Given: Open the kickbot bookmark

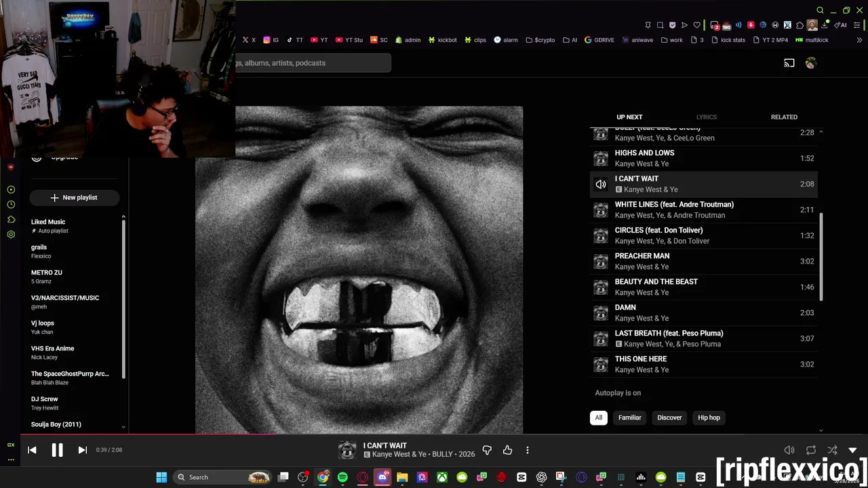Looking at the screenshot, I should coord(442,40).
